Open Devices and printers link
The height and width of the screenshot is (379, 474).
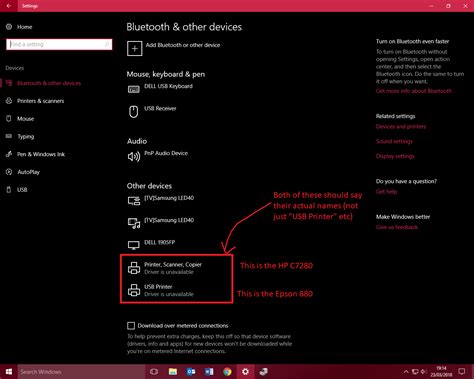coord(401,127)
